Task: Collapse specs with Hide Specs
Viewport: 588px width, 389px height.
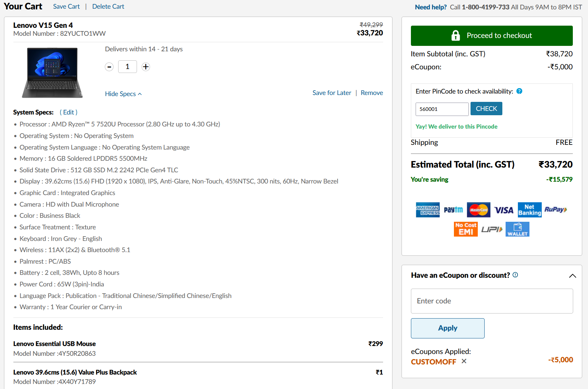Action: (x=123, y=94)
